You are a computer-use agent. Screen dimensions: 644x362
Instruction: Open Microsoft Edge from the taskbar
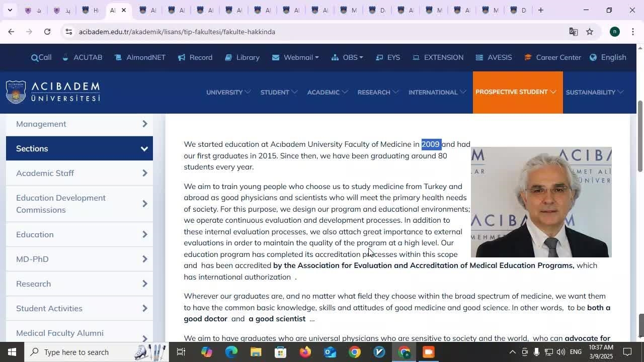[231, 352]
